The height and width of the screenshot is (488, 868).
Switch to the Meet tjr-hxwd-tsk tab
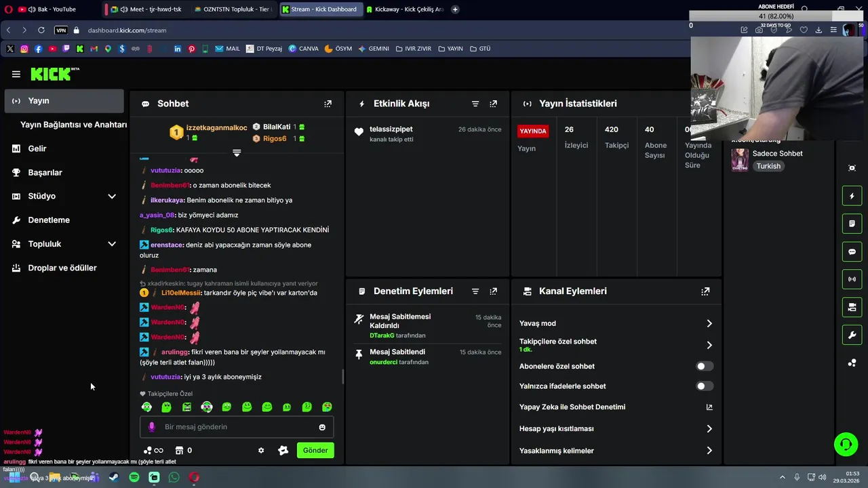(x=146, y=9)
